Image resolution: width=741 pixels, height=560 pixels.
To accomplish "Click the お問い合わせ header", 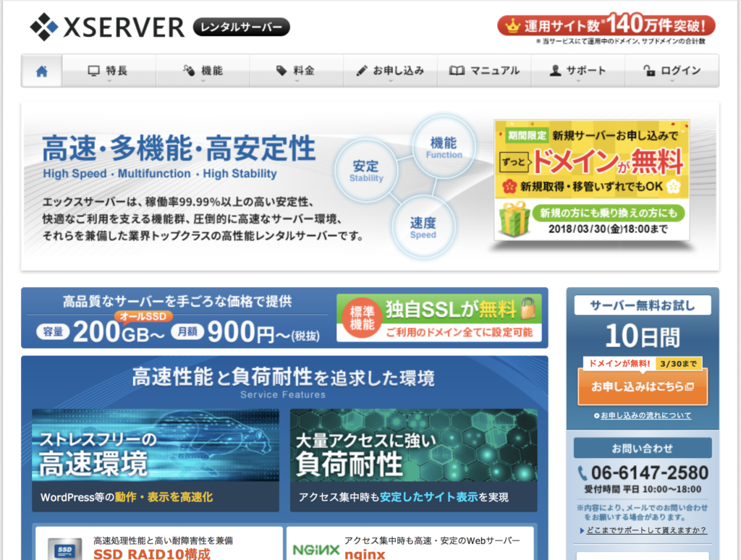I will [643, 448].
